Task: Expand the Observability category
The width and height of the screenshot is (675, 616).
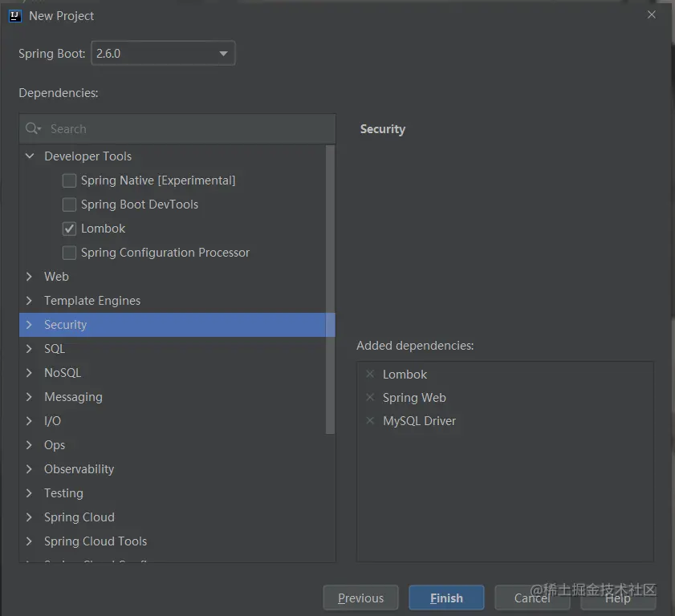Action: coord(29,469)
